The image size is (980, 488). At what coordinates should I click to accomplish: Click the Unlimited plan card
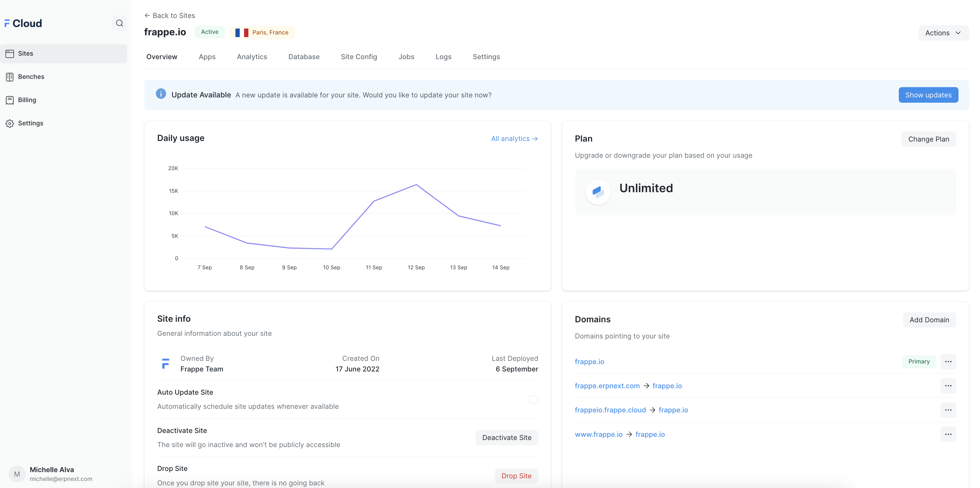pyautogui.click(x=765, y=192)
